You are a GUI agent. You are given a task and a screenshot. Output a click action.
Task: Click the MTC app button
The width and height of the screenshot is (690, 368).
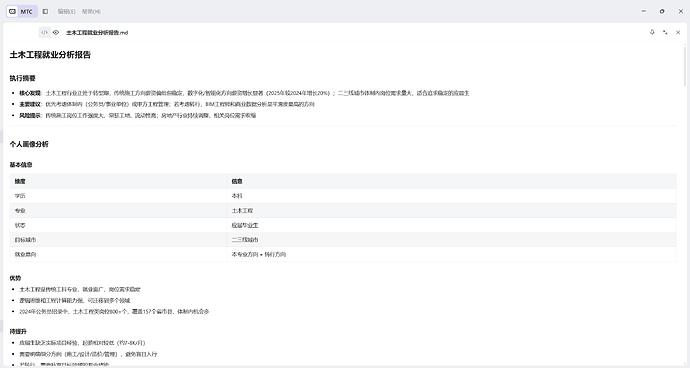tap(22, 11)
